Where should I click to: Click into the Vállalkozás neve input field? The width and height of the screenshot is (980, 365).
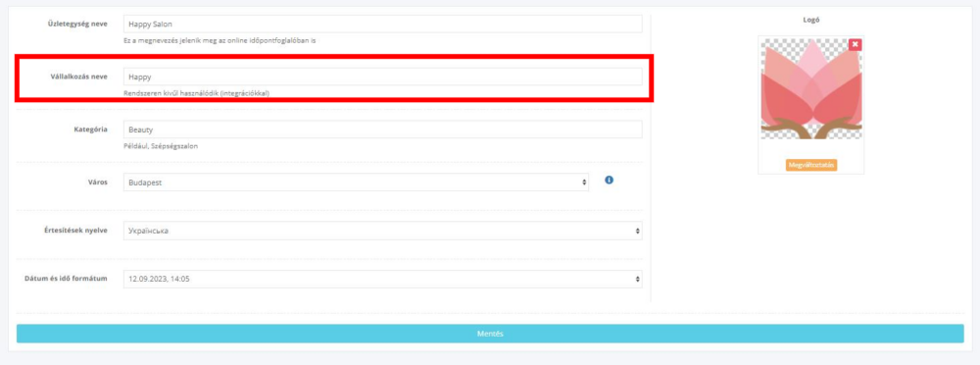(x=382, y=77)
